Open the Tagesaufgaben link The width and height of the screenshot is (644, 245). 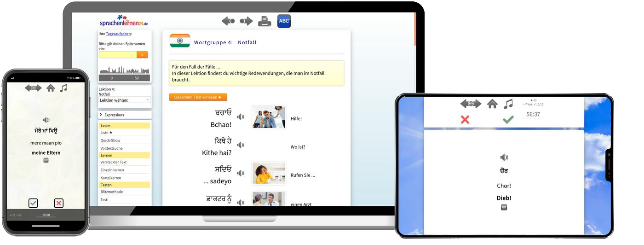click(x=118, y=34)
